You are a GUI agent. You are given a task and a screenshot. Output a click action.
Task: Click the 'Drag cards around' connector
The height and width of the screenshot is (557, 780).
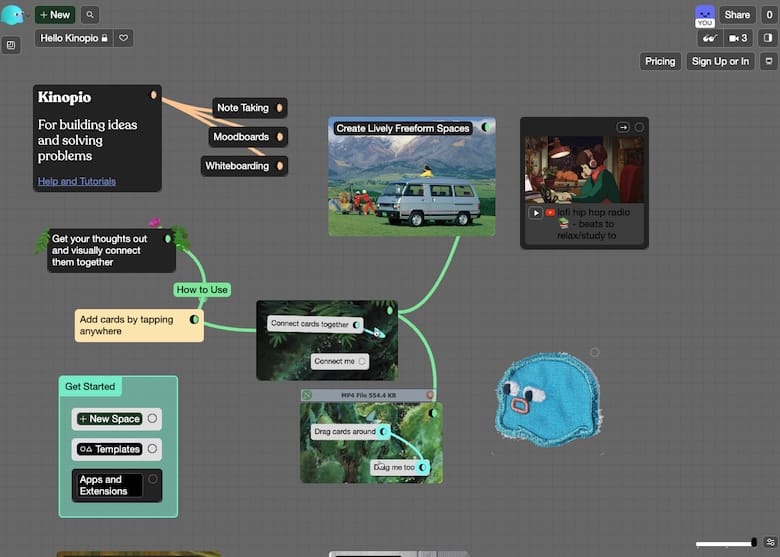click(383, 431)
